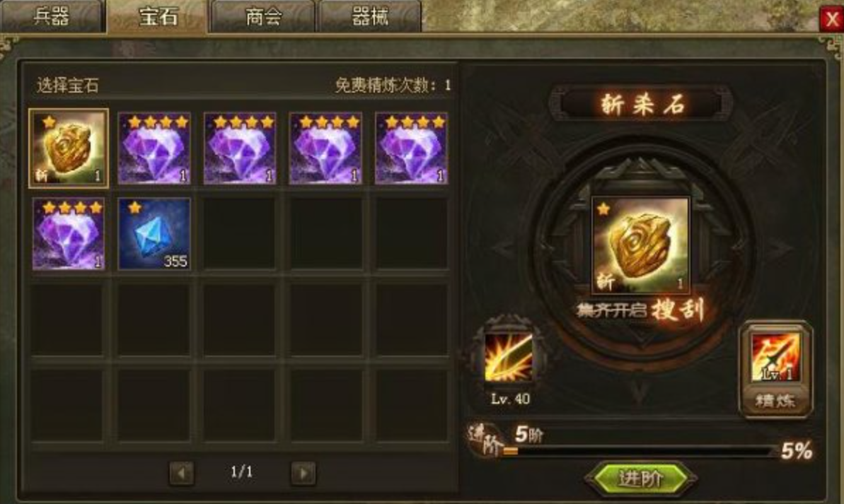Viewport: 844px width, 504px height.
Task: Select the 宝石 tab
Action: [x=158, y=17]
